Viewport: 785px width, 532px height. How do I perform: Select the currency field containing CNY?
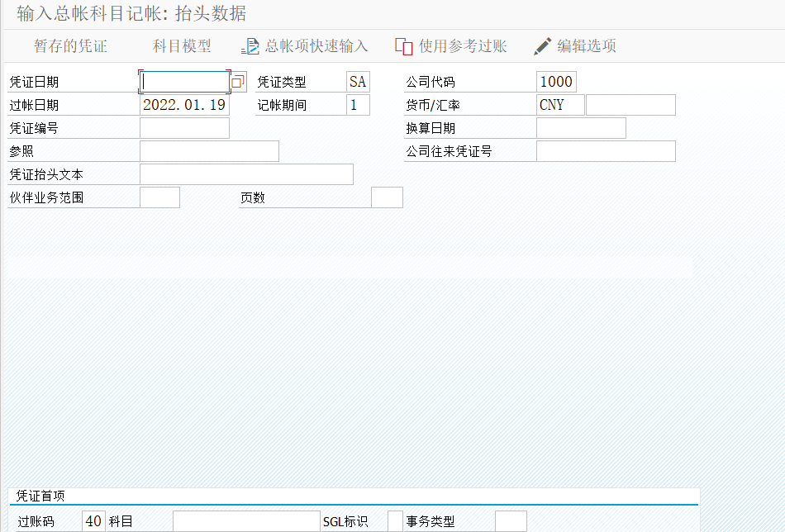pos(560,105)
